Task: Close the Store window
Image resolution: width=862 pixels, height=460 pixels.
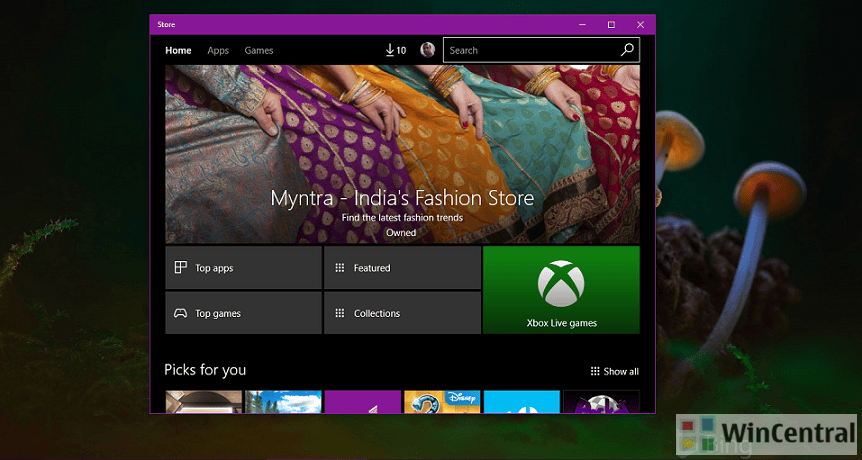Action: [x=640, y=25]
